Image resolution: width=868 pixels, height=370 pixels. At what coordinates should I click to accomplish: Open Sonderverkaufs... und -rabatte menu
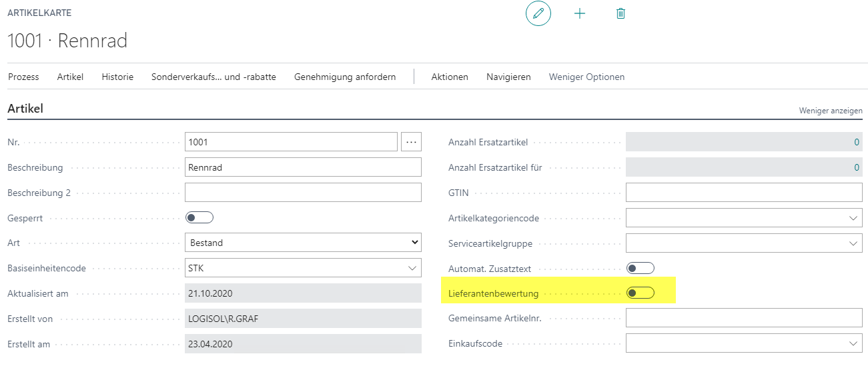213,77
